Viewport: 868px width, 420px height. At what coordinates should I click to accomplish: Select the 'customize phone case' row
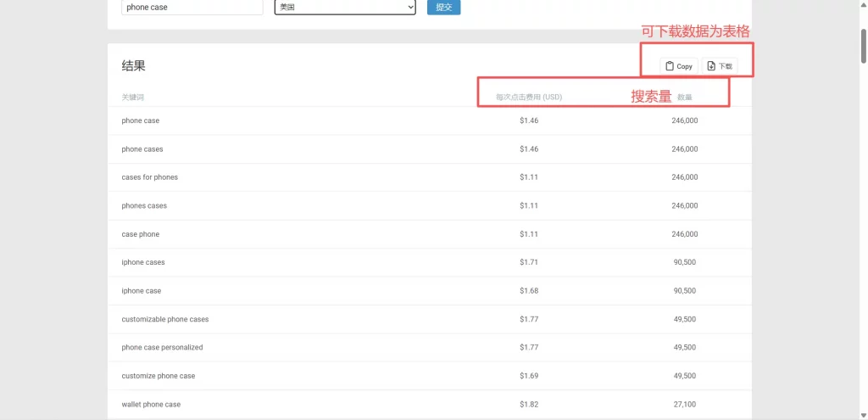159,376
